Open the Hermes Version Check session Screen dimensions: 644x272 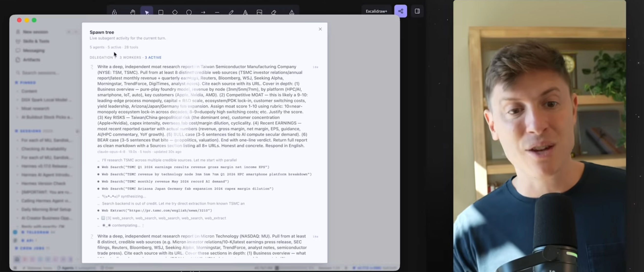(43, 183)
